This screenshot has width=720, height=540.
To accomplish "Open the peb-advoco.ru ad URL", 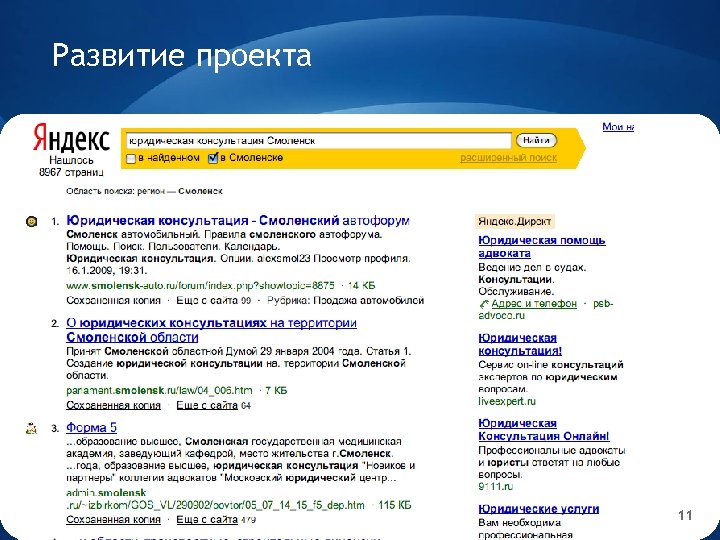I will (x=546, y=309).
